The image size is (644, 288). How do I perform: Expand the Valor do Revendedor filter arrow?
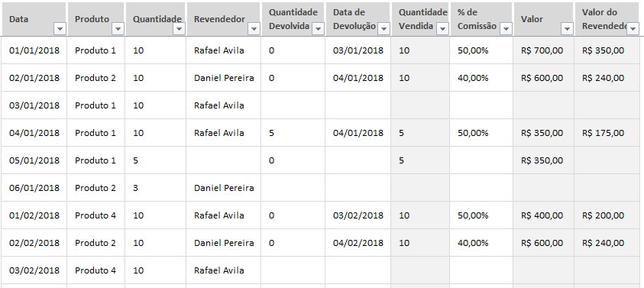pos(633,29)
